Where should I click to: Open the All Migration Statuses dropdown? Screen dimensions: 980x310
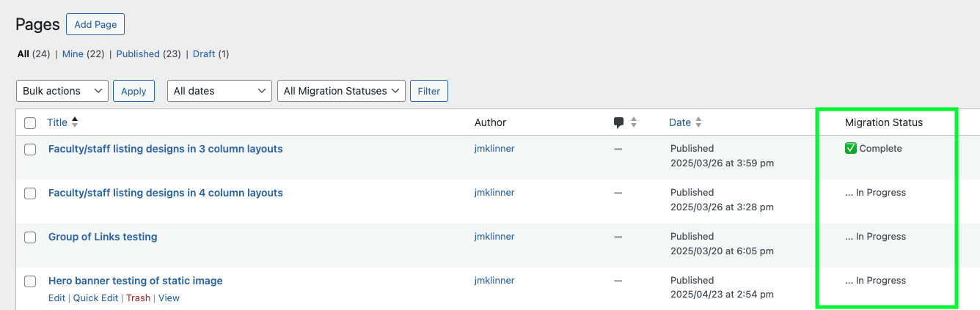pyautogui.click(x=341, y=91)
